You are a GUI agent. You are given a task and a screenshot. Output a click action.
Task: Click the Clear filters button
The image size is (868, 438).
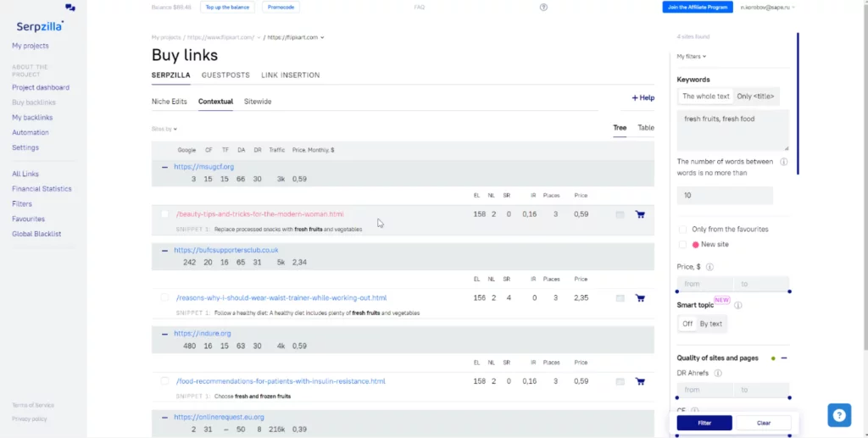pos(764,423)
